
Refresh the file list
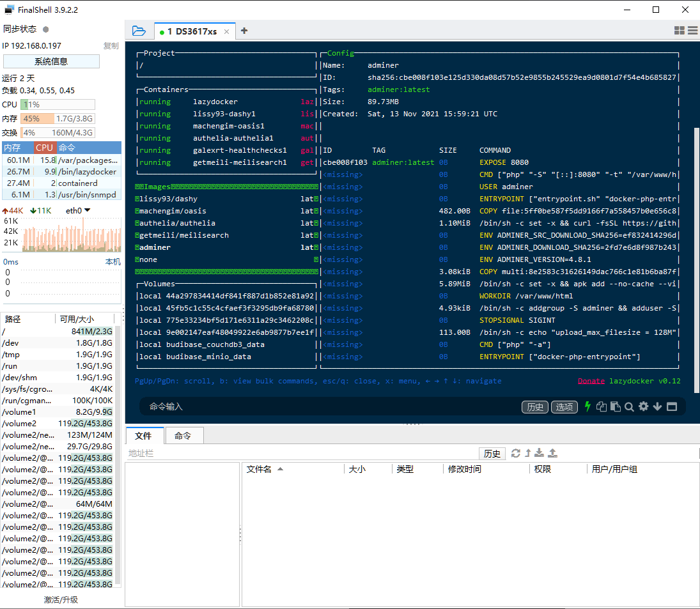(x=516, y=453)
